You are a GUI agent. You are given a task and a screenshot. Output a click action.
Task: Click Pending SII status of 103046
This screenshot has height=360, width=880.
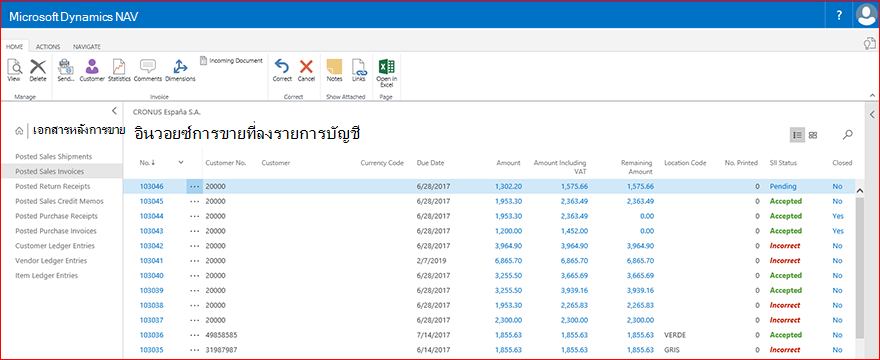point(783,186)
